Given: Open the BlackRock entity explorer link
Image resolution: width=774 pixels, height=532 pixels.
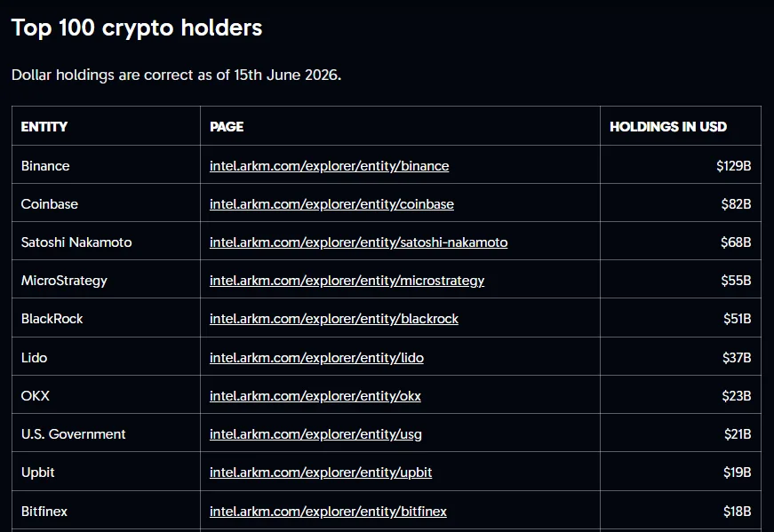Looking at the screenshot, I should click(334, 319).
